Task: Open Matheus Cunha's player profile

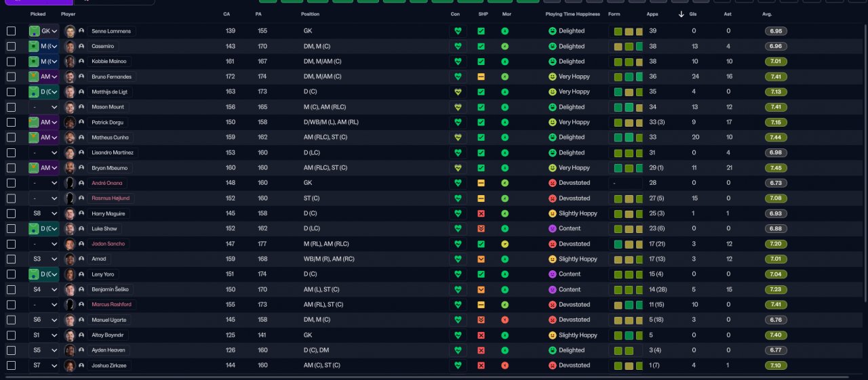Action: [x=111, y=138]
